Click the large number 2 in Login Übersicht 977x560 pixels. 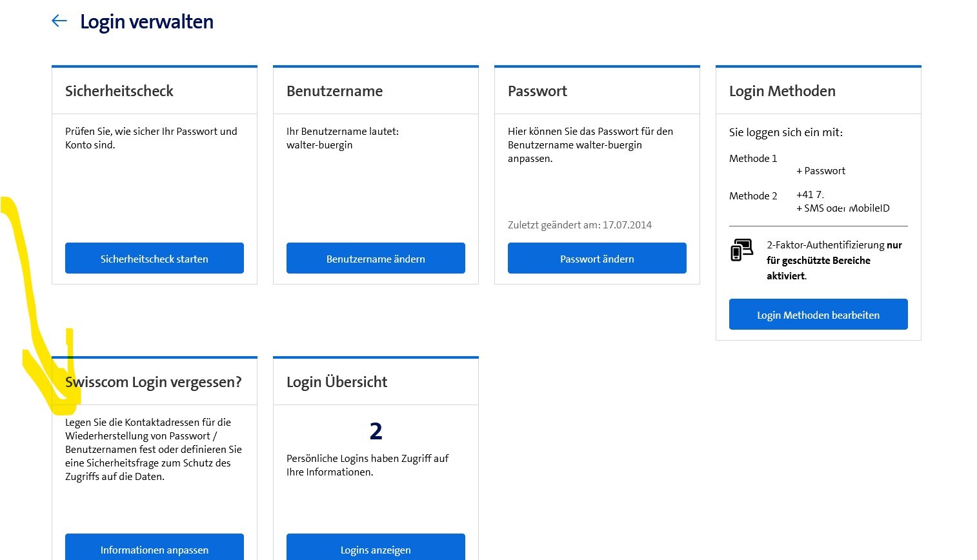(x=376, y=431)
